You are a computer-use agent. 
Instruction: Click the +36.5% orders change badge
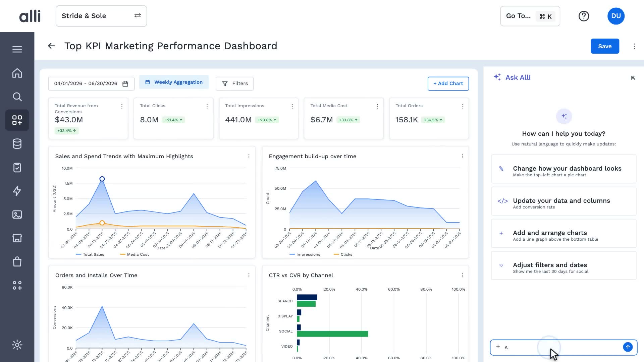click(x=433, y=120)
